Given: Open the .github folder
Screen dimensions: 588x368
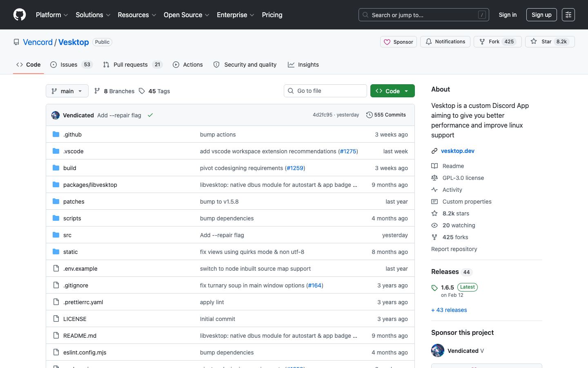Looking at the screenshot, I should tap(72, 135).
